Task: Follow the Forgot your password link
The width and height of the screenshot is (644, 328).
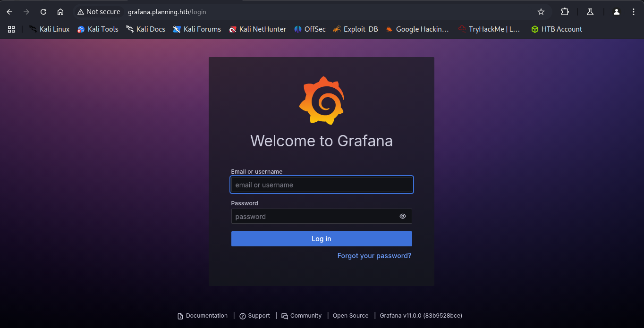Action: (x=374, y=256)
